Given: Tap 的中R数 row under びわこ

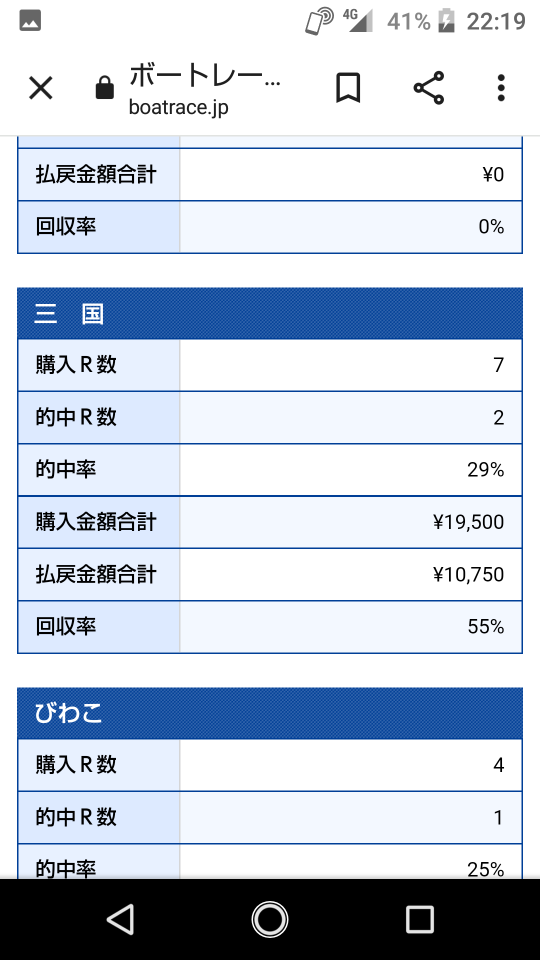Looking at the screenshot, I should [269, 817].
